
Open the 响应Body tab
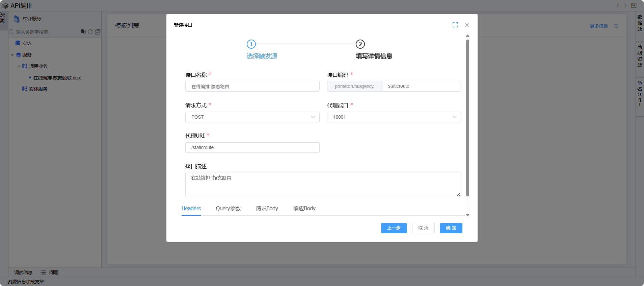pos(304,209)
